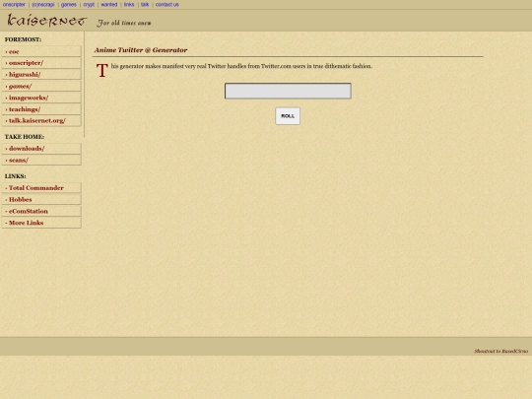Open the scans/ sidebar link
Image resolution: width=532 pixels, height=399 pixels.
[41, 160]
